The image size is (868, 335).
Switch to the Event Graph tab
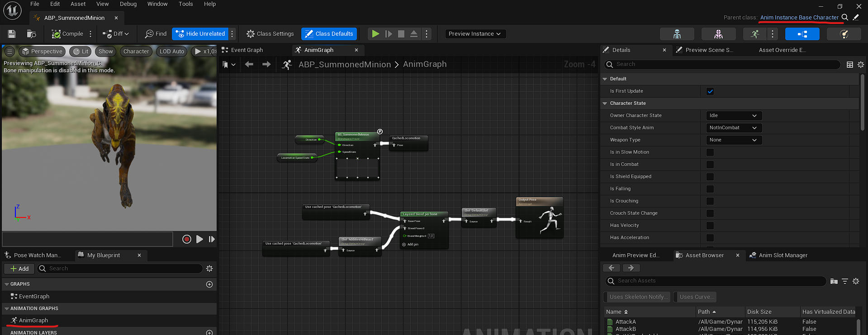click(x=247, y=50)
